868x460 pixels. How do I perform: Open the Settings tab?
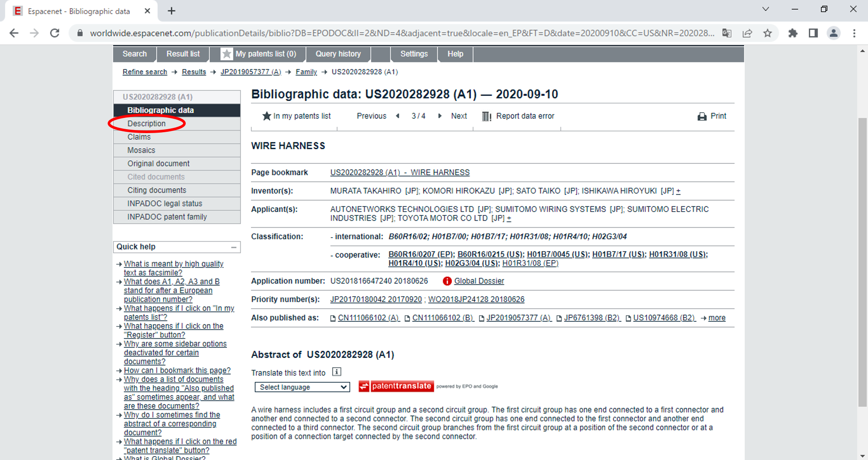pos(414,54)
